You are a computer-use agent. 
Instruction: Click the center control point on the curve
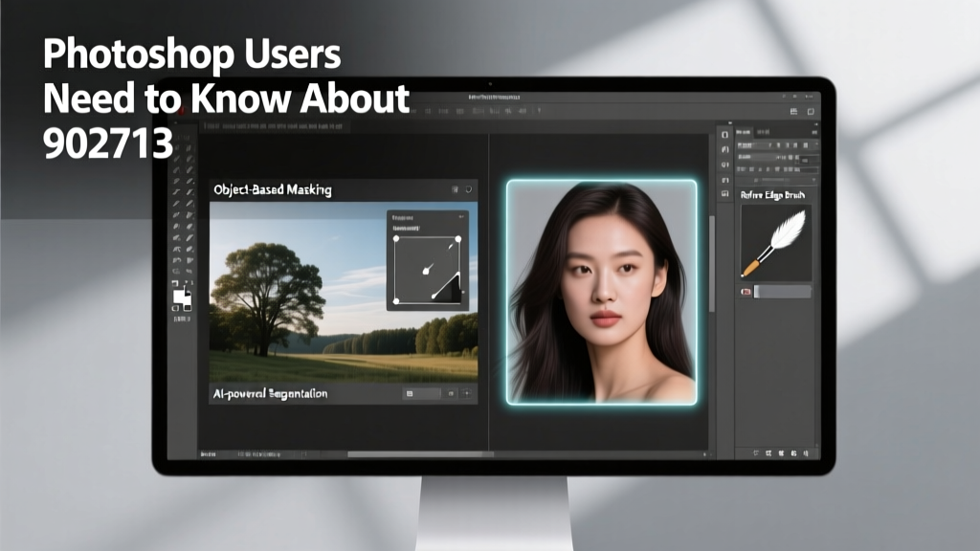[x=427, y=270]
